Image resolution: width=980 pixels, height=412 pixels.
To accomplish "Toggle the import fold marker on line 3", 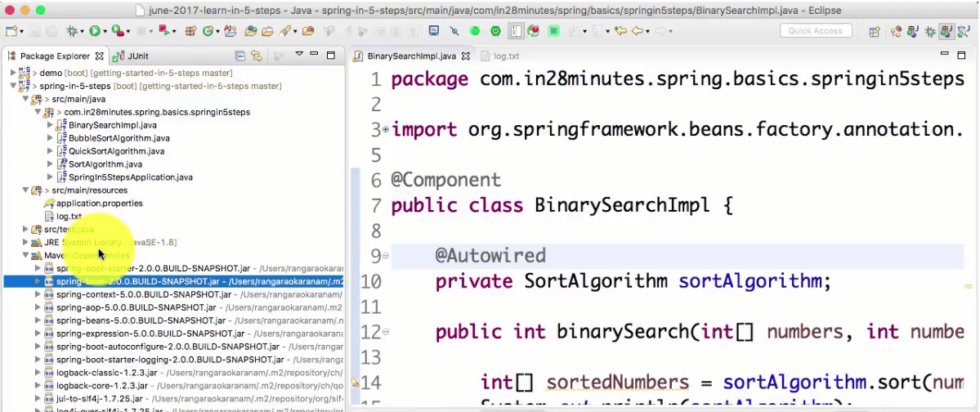I will tap(385, 129).
